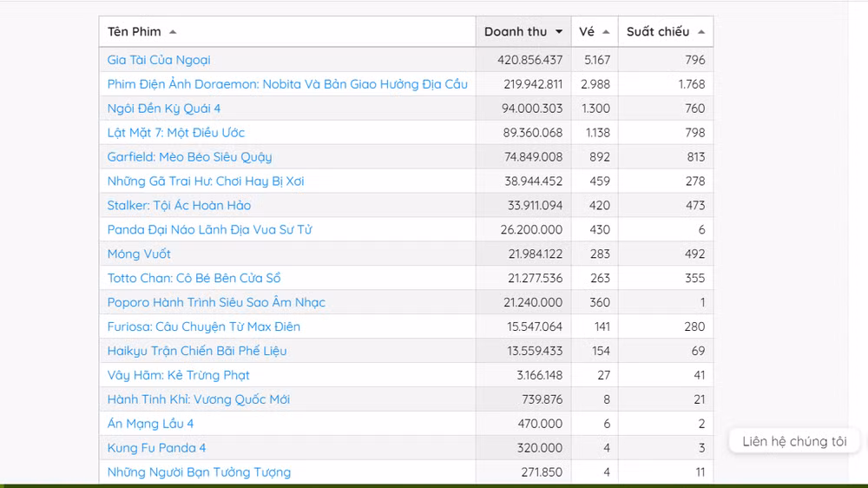The image size is (868, 488).
Task: Click Furiosa: Câu Chuyện Từ Max Điên
Action: [204, 327]
